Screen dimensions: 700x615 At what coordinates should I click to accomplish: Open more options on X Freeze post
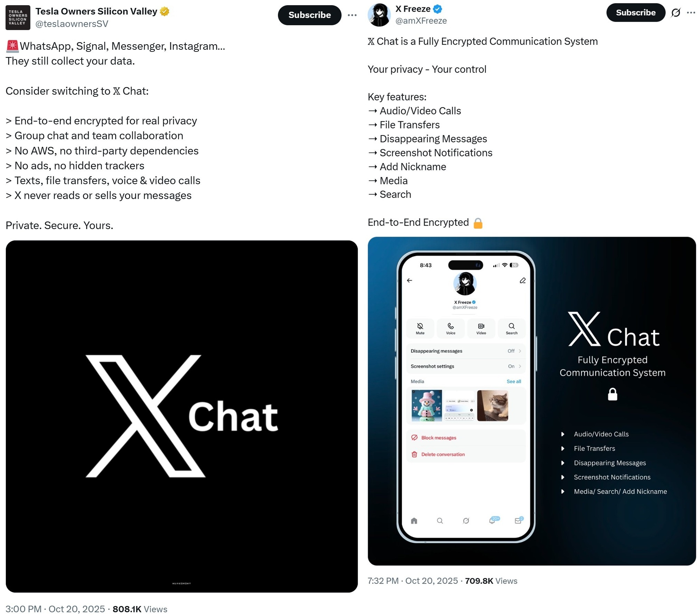pos(691,13)
